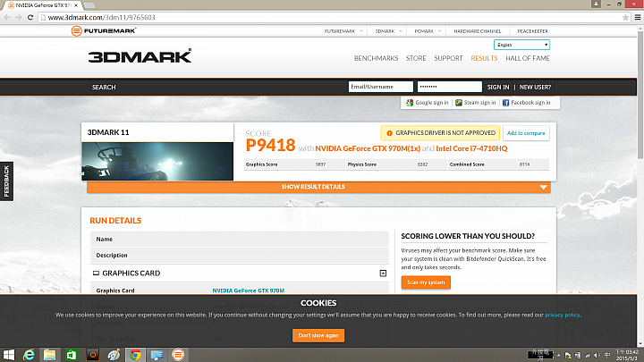
Task: Click taskbar clock showing 03:42
Action: 627,355
